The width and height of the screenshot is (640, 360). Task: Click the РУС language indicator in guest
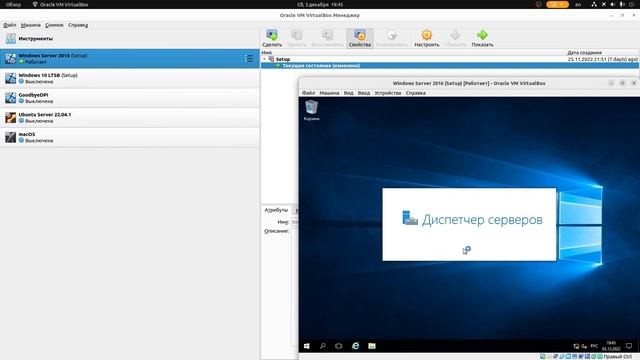pyautogui.click(x=594, y=346)
